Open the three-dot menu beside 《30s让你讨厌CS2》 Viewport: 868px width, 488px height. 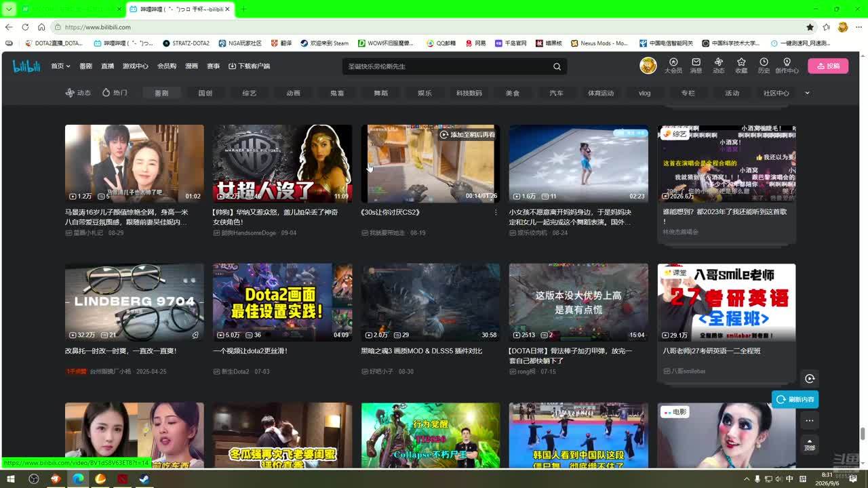point(496,212)
